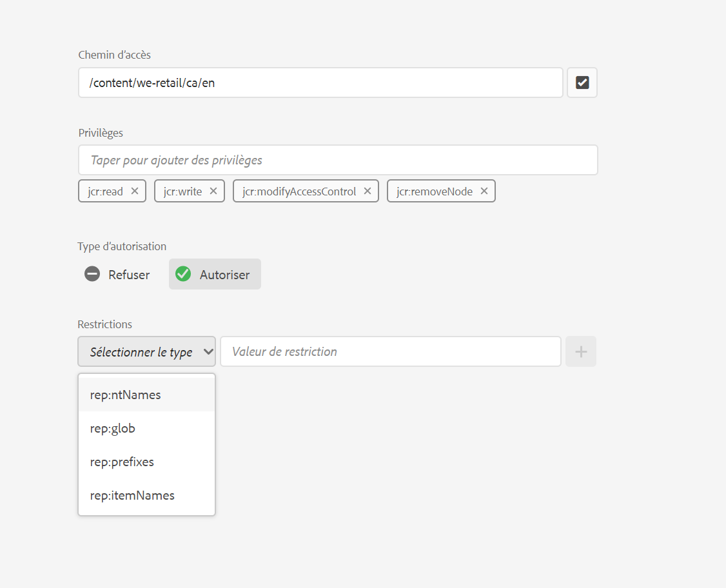726x588 pixels.
Task: Click the jcr:modifyAccessControl tag label
Action: coord(299,191)
